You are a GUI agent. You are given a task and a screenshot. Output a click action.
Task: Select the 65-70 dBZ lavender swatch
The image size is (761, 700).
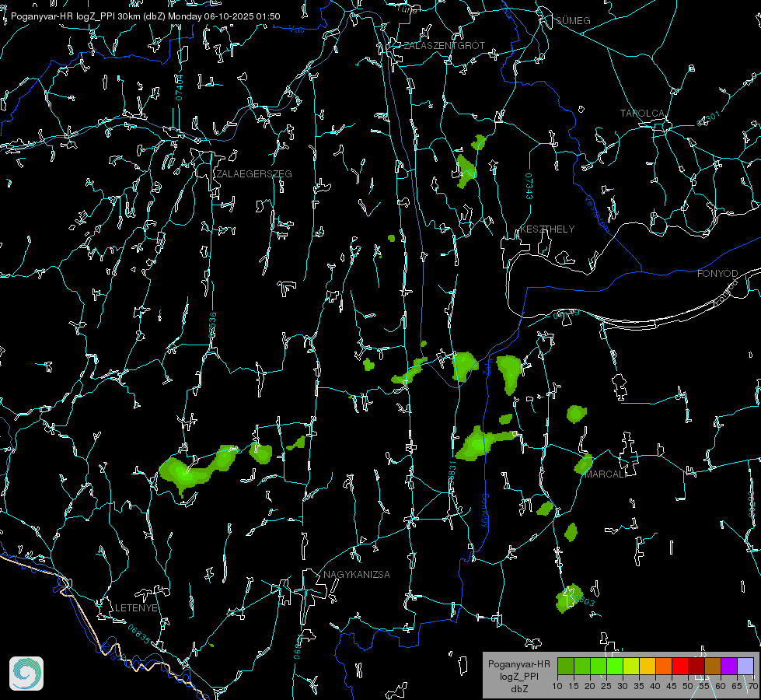tap(745, 666)
